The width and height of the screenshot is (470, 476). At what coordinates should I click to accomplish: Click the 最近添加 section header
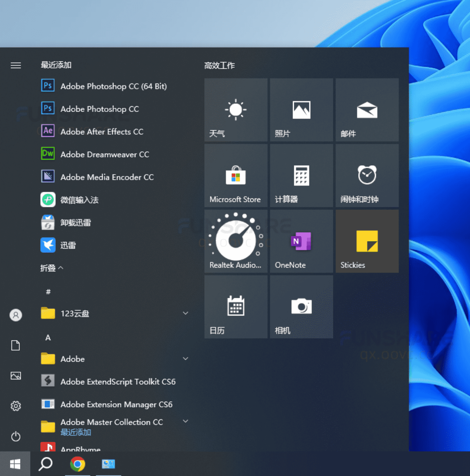56,65
